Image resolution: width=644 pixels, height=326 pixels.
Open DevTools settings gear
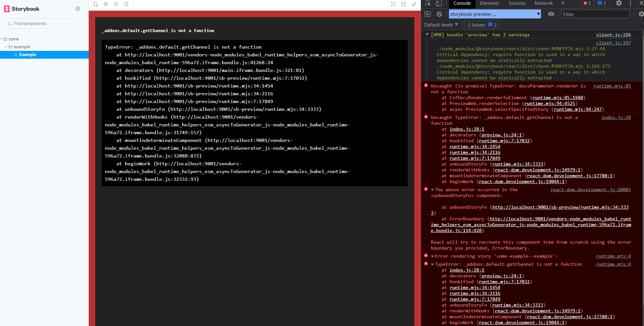coord(619,3)
